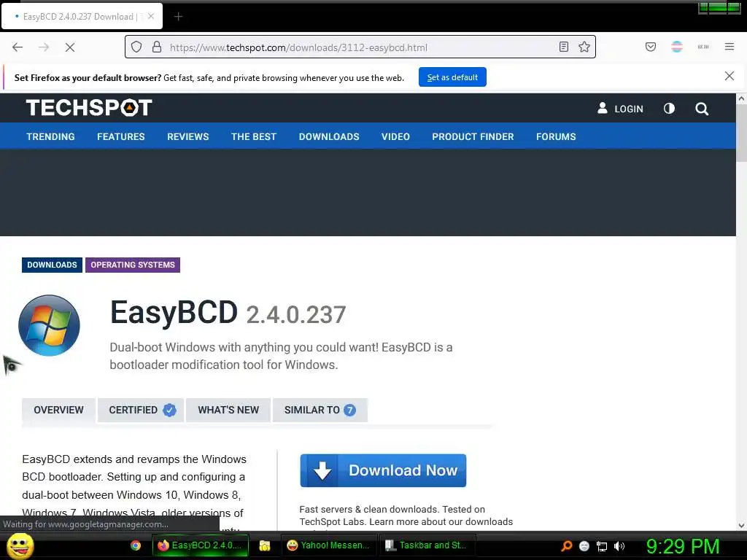Stop loading the page with X button
This screenshot has height=560, width=747.
69,47
